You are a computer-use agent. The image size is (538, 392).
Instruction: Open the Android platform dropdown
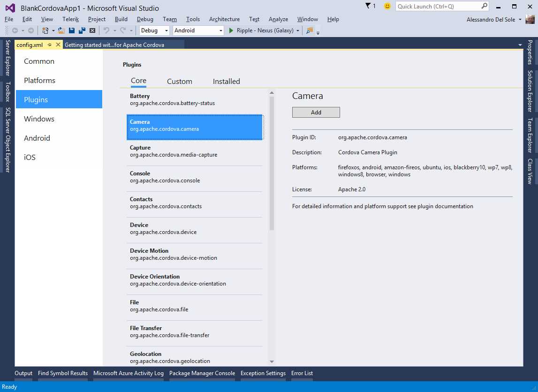pos(198,30)
